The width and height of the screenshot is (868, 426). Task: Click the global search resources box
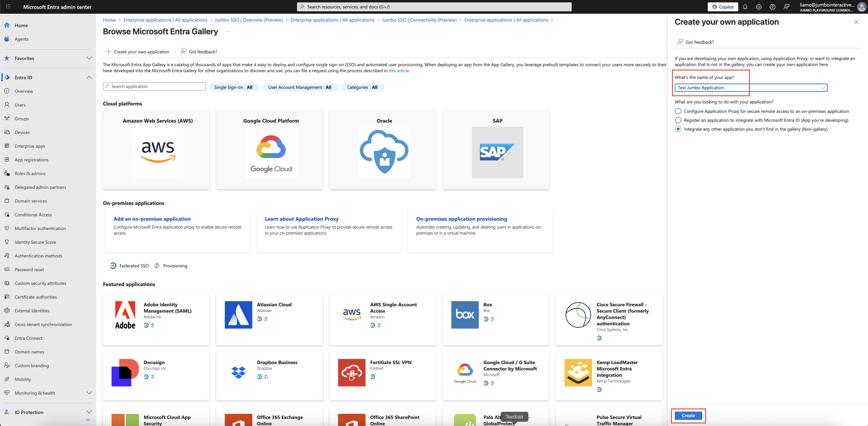434,7
